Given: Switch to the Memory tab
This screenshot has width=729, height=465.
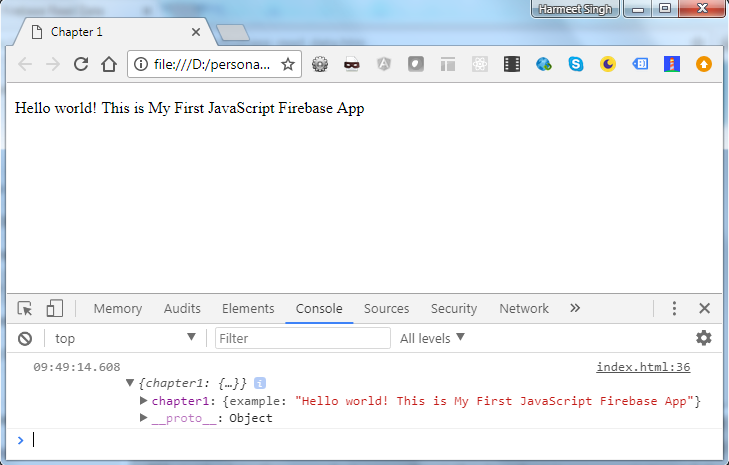Looking at the screenshot, I should click(x=118, y=309).
